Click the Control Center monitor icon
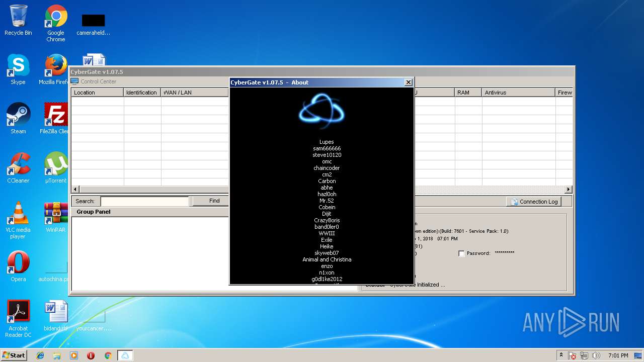 pyautogui.click(x=74, y=81)
